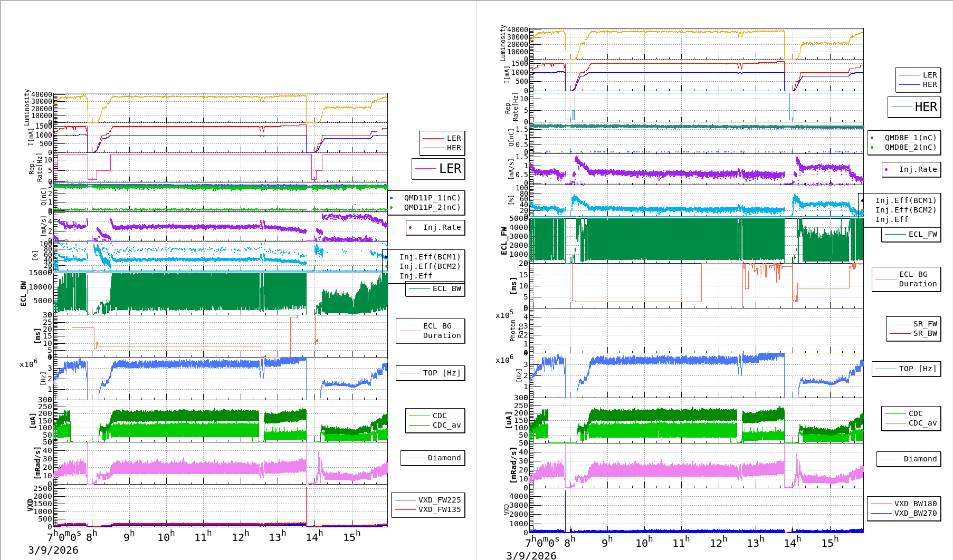This screenshot has width=953, height=560.
Task: Select the ECL_FW legend box
Action: [911, 234]
